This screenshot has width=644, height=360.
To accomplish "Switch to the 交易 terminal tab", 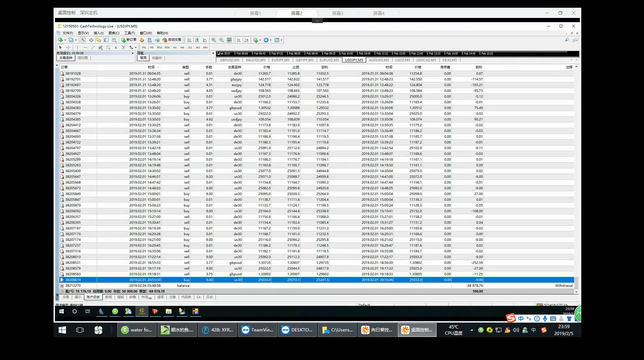I will click(x=66, y=297).
